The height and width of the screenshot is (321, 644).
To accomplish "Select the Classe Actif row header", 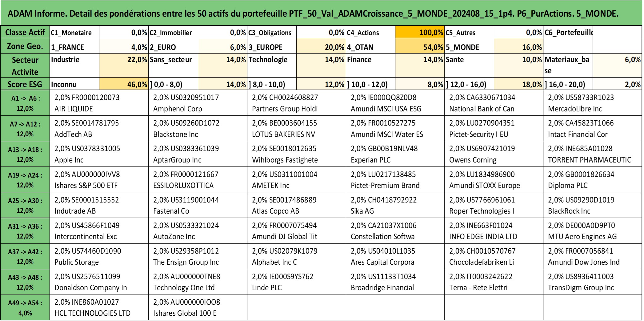I will 25,32.
